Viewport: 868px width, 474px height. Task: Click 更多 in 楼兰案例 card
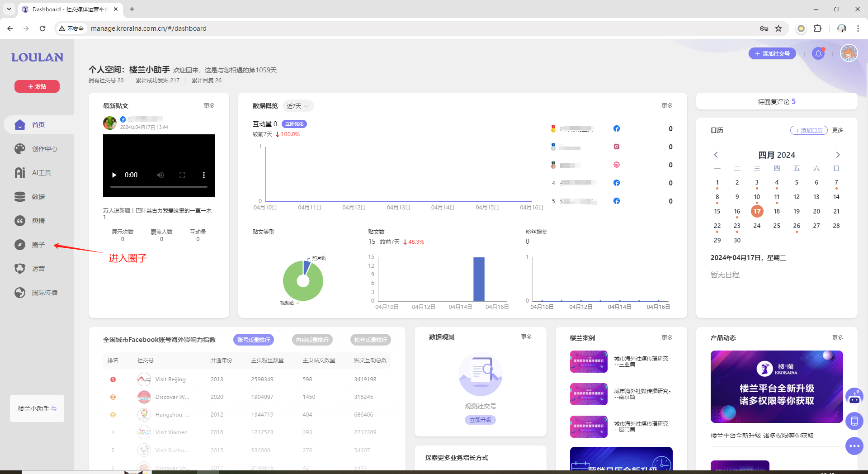click(x=667, y=338)
